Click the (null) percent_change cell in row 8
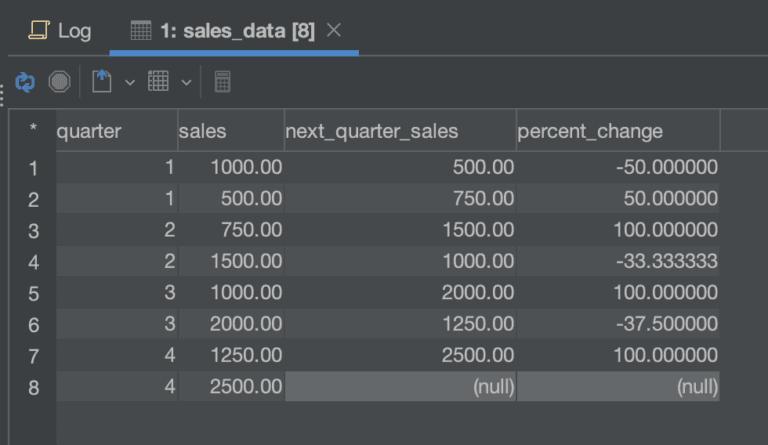The width and height of the screenshot is (768, 445). pyautogui.click(x=618, y=387)
